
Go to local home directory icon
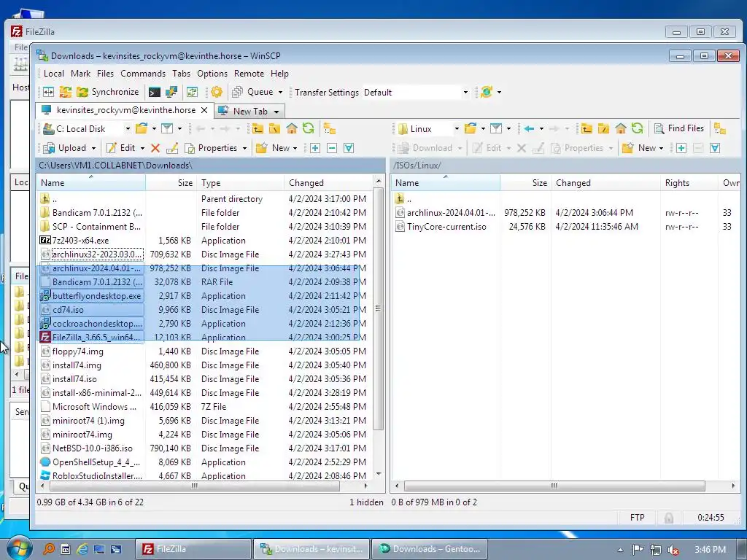292,128
